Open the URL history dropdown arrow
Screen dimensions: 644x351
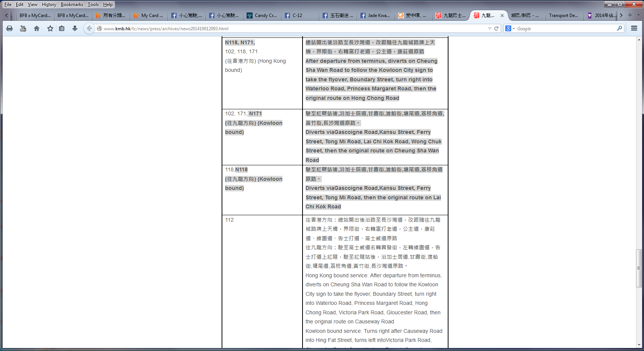[x=490, y=28]
